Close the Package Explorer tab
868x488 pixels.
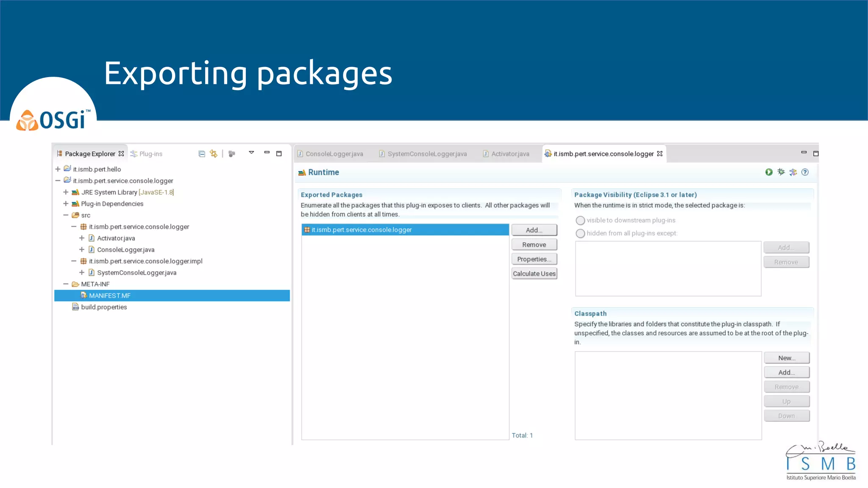point(121,154)
